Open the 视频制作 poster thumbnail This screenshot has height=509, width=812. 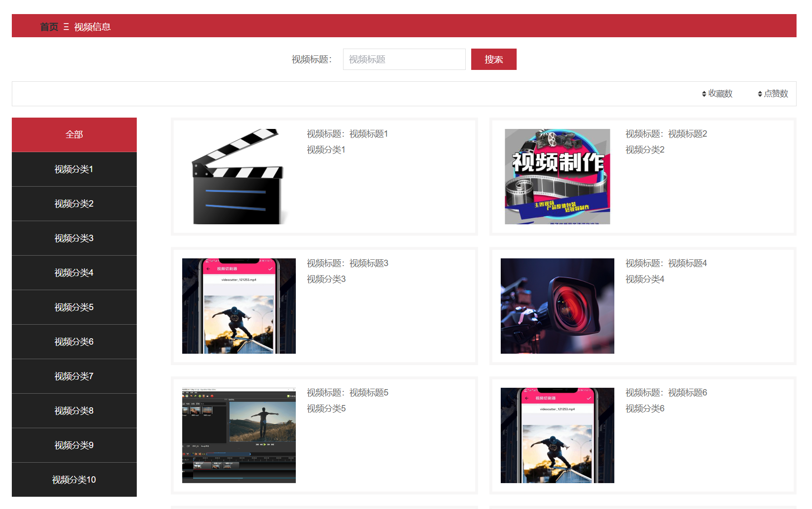click(557, 177)
